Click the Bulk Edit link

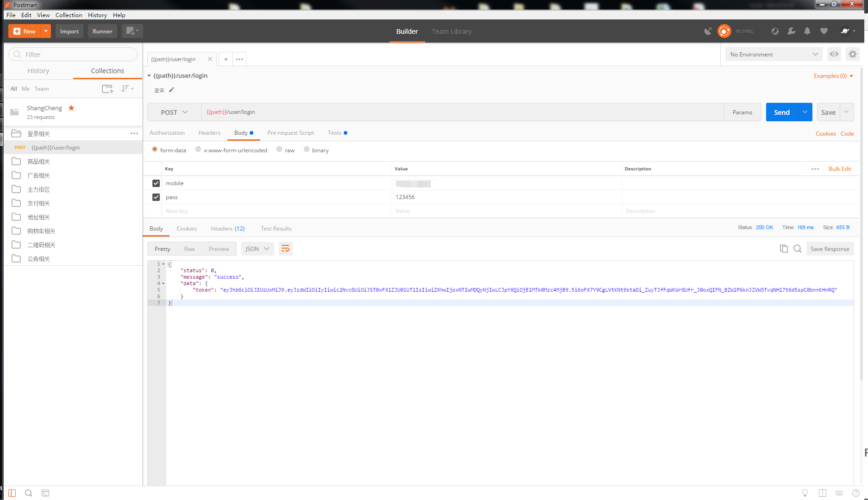(839, 169)
